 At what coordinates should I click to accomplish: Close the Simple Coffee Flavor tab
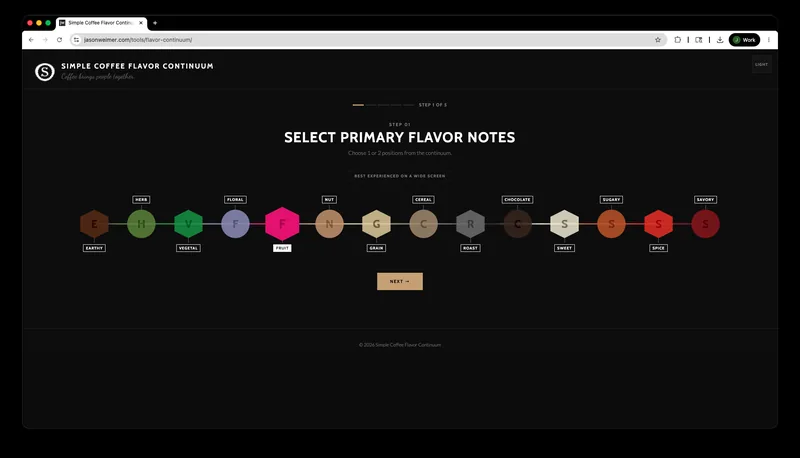[141, 23]
